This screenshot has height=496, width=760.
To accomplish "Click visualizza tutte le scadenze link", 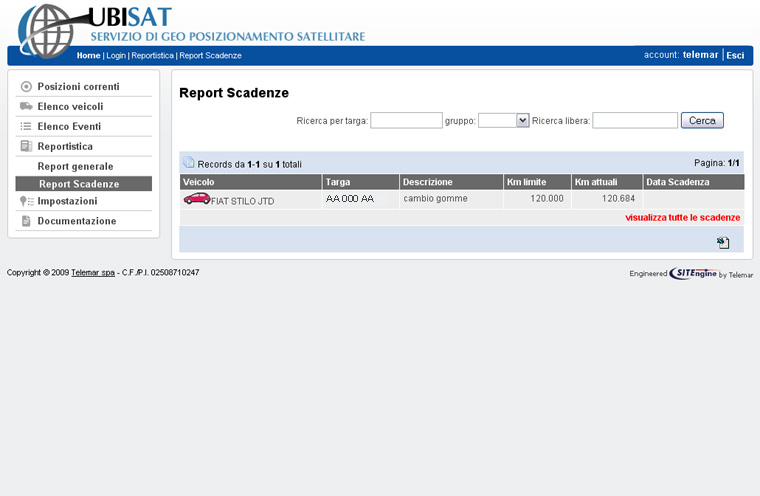I will (x=682, y=217).
